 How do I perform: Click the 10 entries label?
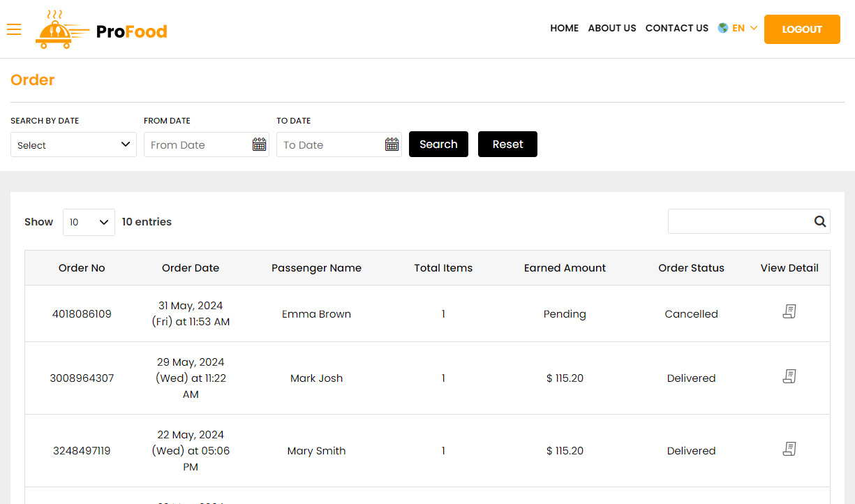coord(147,222)
